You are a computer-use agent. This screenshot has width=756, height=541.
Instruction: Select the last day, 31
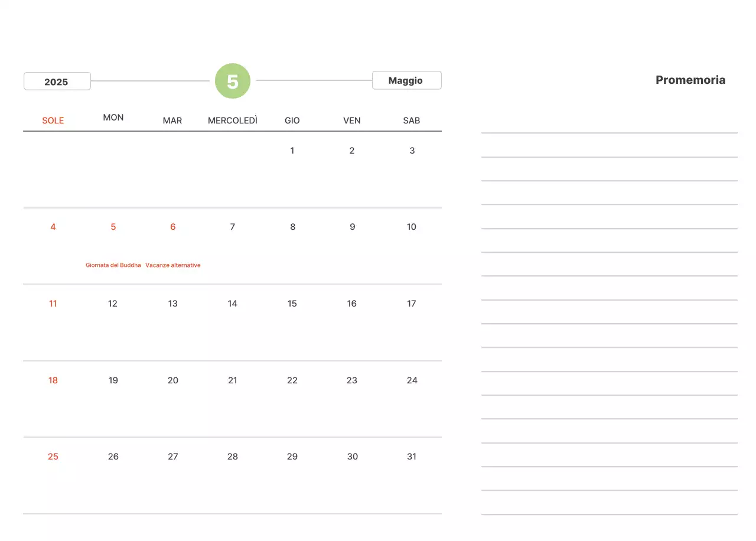click(x=412, y=457)
